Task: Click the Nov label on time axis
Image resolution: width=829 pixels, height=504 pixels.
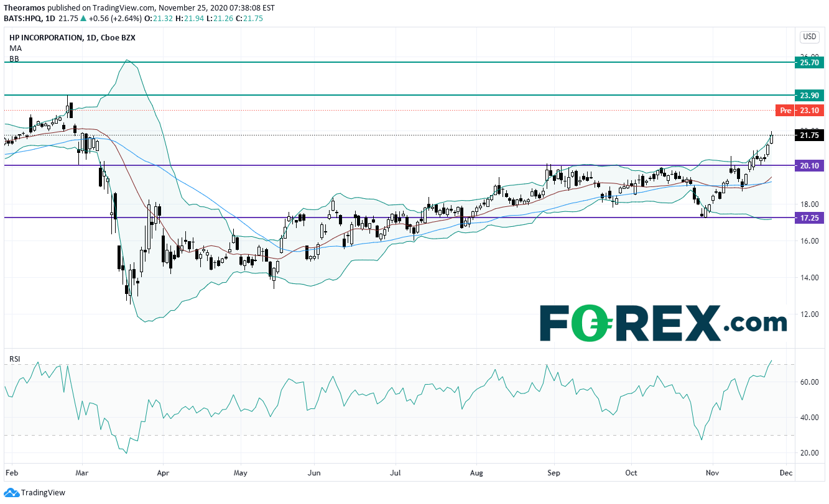Action: coord(712,474)
